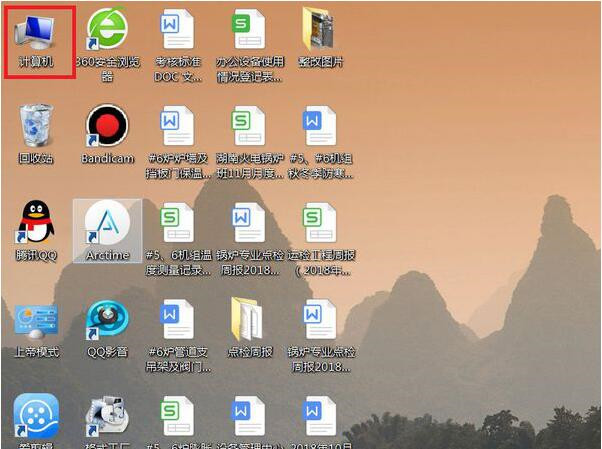Click the Arctime application shortcut
Image resolution: width=602 pixels, height=449 pixels.
point(107,223)
